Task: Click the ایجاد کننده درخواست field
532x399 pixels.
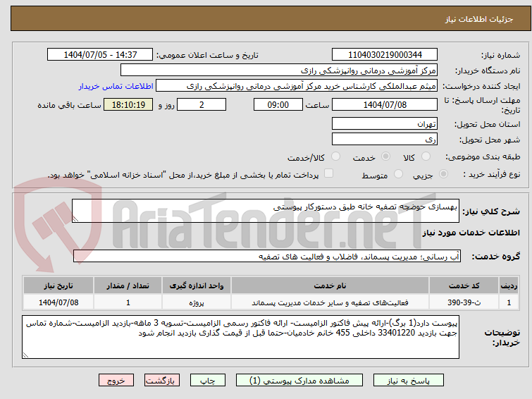Action: [x=297, y=86]
